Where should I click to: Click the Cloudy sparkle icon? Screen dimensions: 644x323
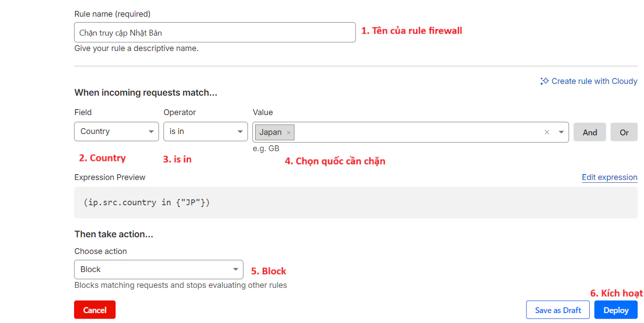click(544, 81)
